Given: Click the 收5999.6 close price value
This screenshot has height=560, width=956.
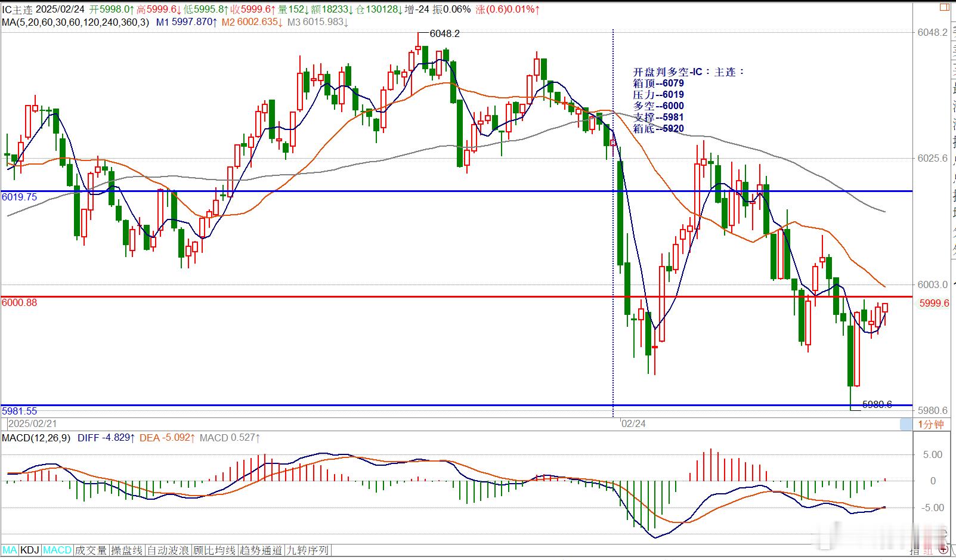Looking at the screenshot, I should coord(254,10).
